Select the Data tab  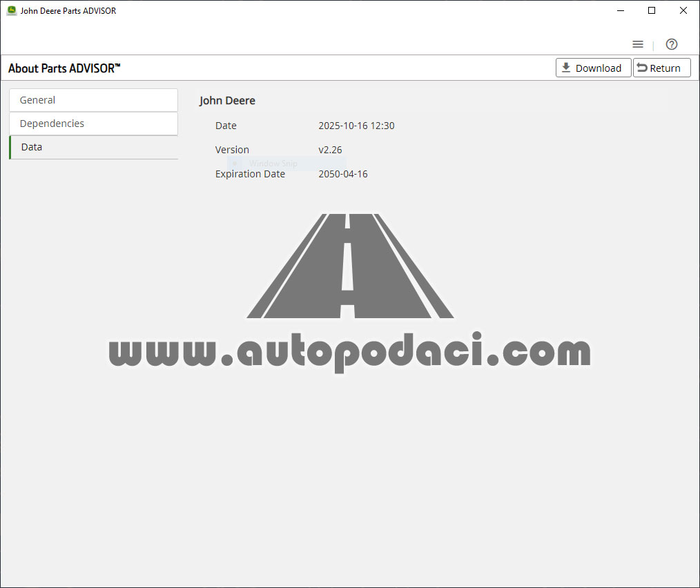tap(93, 147)
